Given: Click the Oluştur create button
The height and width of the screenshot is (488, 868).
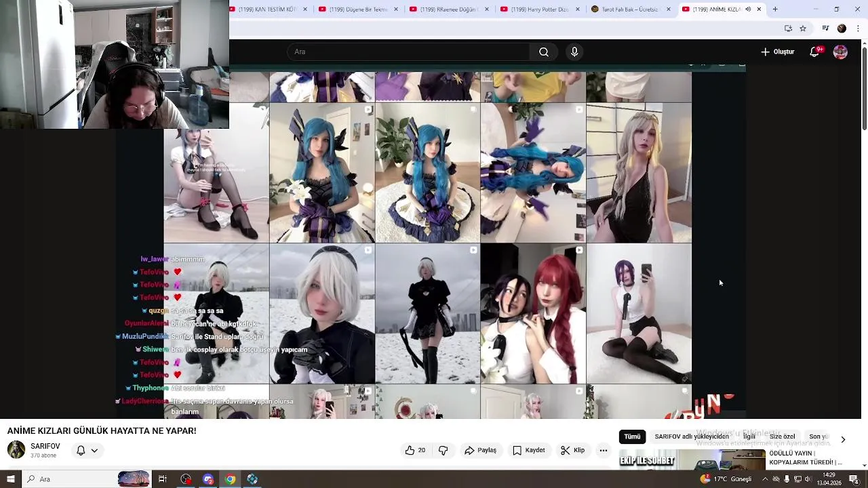Looking at the screenshot, I should [778, 52].
